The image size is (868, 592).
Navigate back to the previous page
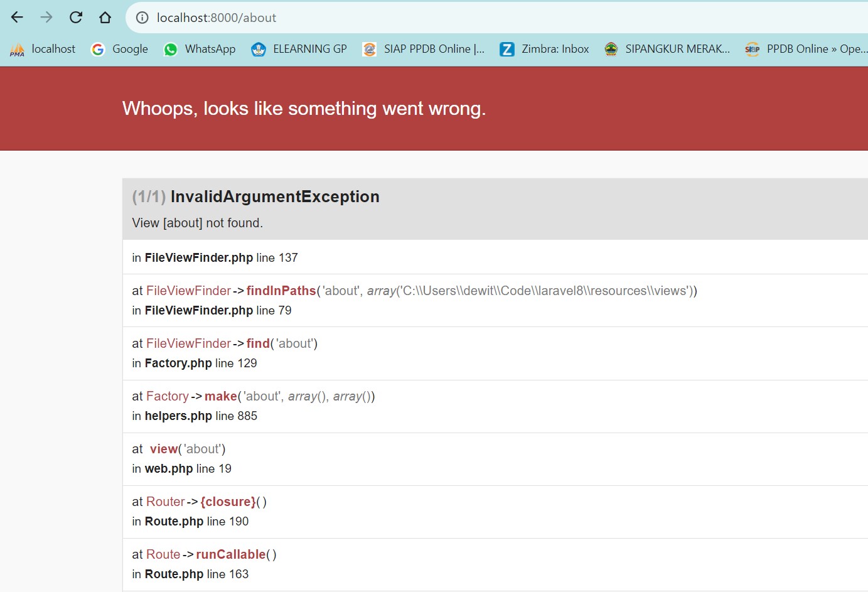click(16, 17)
